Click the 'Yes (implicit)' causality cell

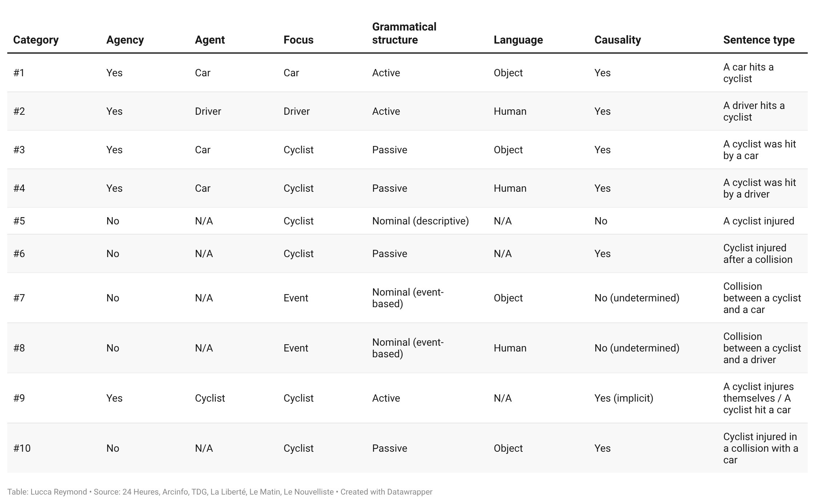click(624, 398)
